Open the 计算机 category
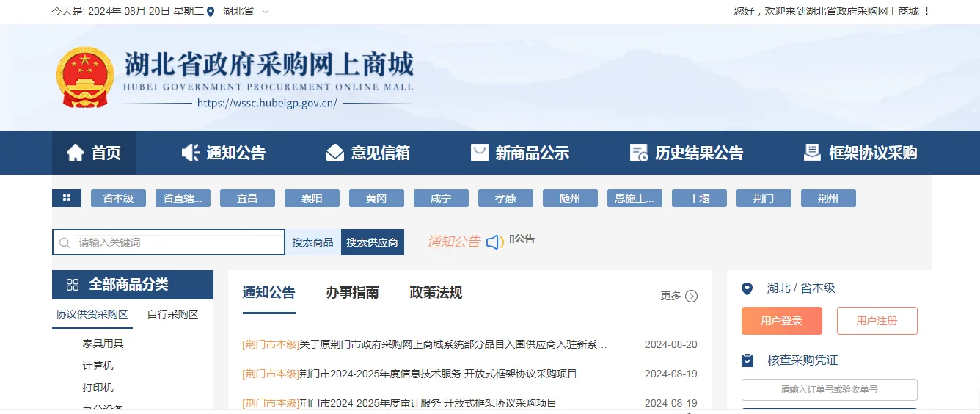980x414 pixels. (98, 366)
